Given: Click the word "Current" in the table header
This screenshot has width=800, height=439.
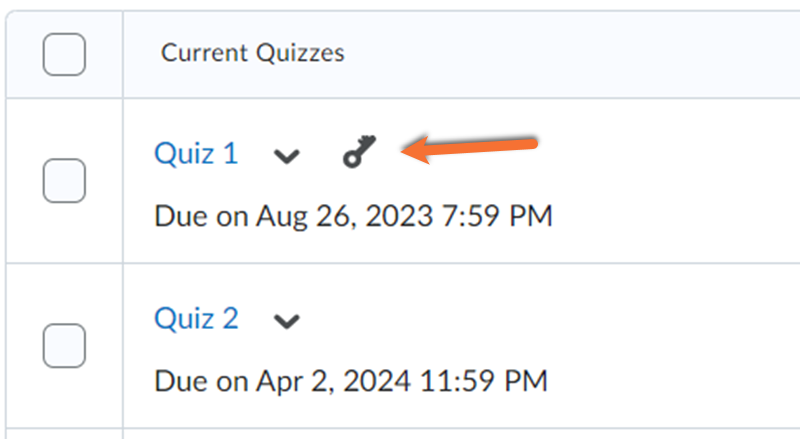Looking at the screenshot, I should point(196,53).
